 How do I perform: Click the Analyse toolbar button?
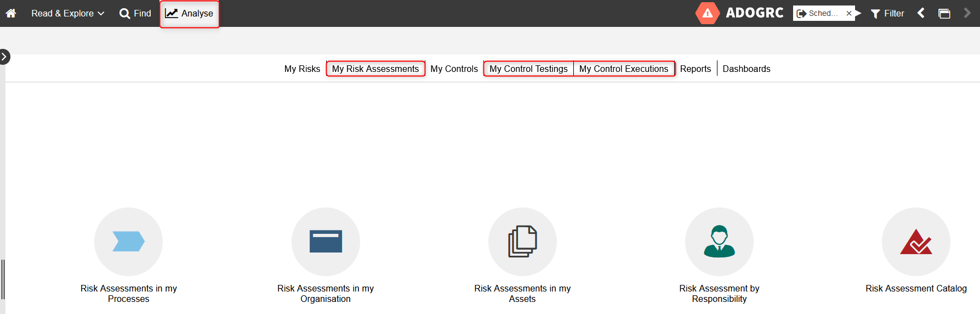[x=190, y=13]
